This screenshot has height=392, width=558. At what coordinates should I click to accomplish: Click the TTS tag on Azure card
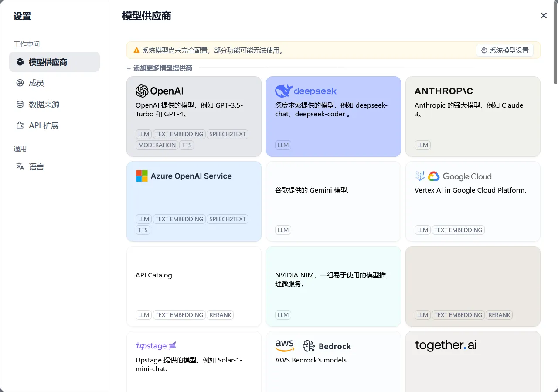click(x=143, y=230)
